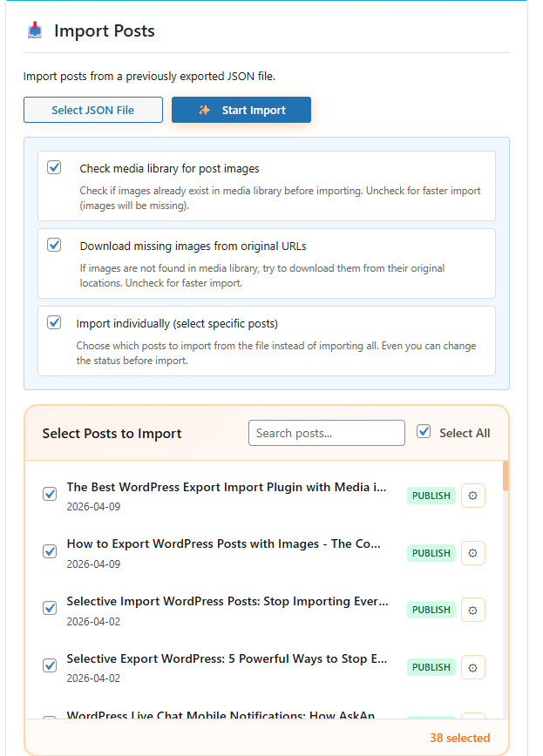Open settings gear for How to Export post
Screen dimensions: 543x756
[472, 553]
